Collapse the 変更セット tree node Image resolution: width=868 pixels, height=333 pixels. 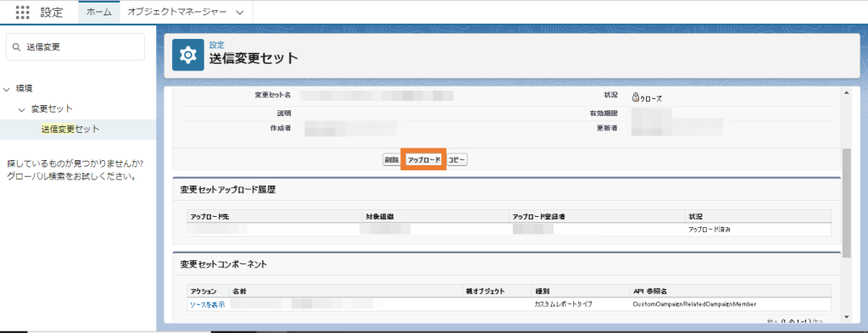(x=21, y=109)
